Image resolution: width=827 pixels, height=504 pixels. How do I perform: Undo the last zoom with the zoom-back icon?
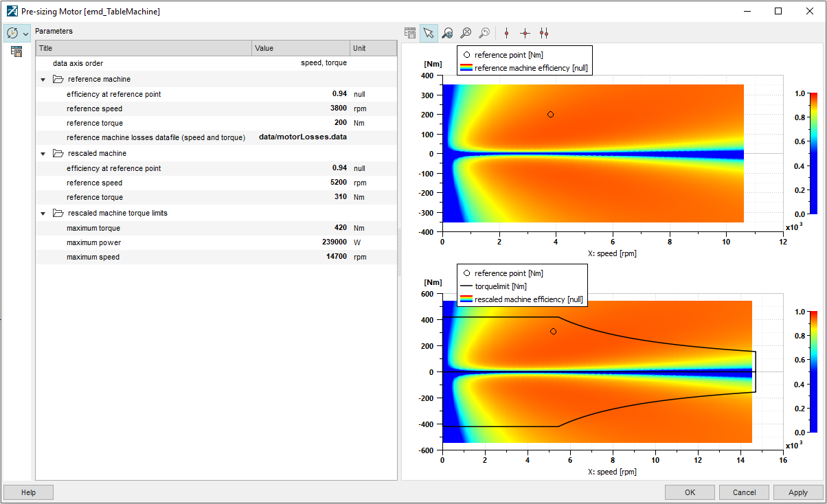tap(484, 33)
